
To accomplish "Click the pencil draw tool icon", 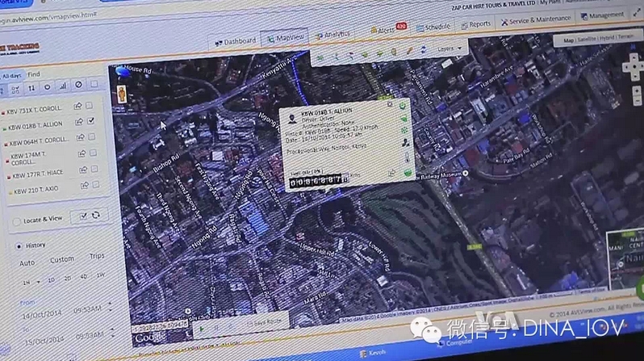I will [x=409, y=51].
